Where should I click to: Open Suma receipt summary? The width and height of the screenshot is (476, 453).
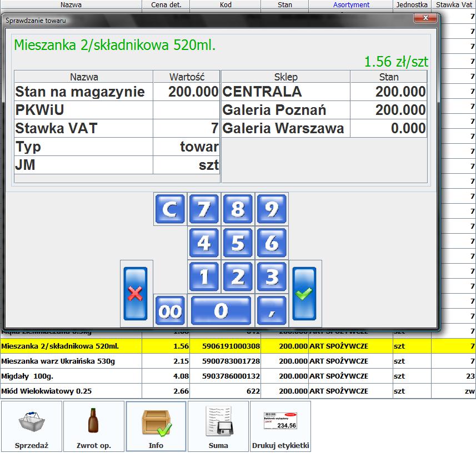pos(218,426)
